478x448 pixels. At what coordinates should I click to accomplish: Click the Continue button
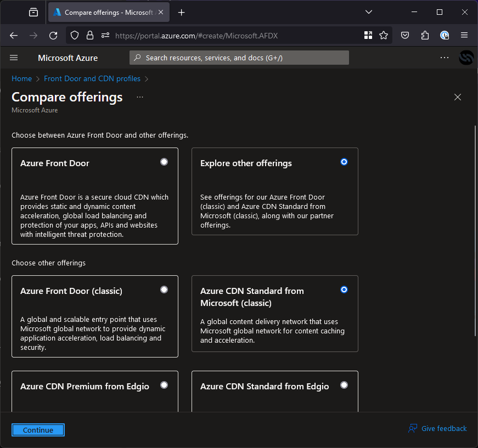pos(38,430)
